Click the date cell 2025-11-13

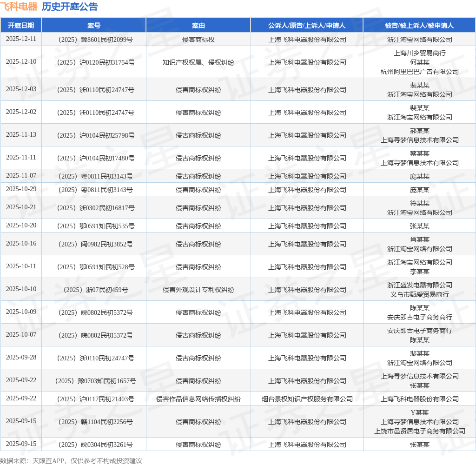click(x=21, y=134)
